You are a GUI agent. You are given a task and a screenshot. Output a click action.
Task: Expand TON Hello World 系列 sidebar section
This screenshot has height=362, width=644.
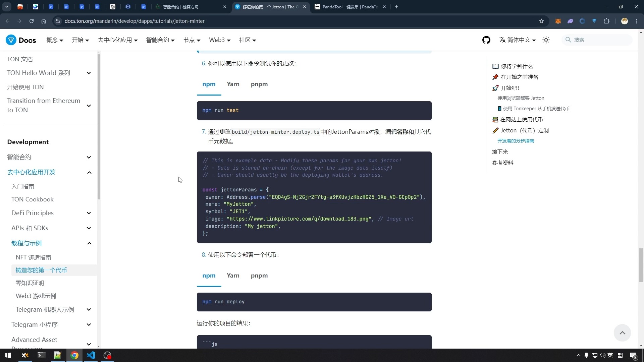[89, 73]
